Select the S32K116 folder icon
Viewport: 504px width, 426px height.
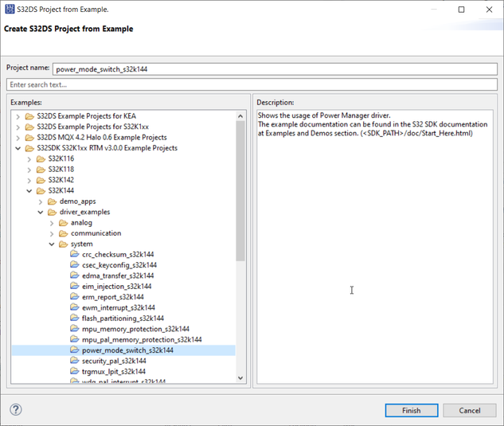coord(41,158)
